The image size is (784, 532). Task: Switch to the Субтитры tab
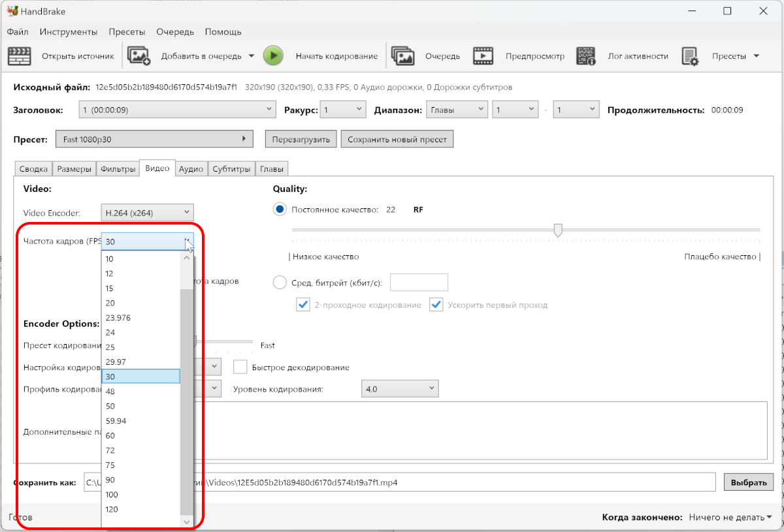tap(231, 169)
